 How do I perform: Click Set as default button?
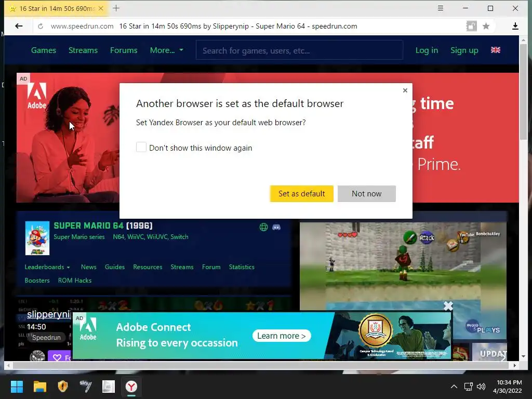click(x=302, y=194)
